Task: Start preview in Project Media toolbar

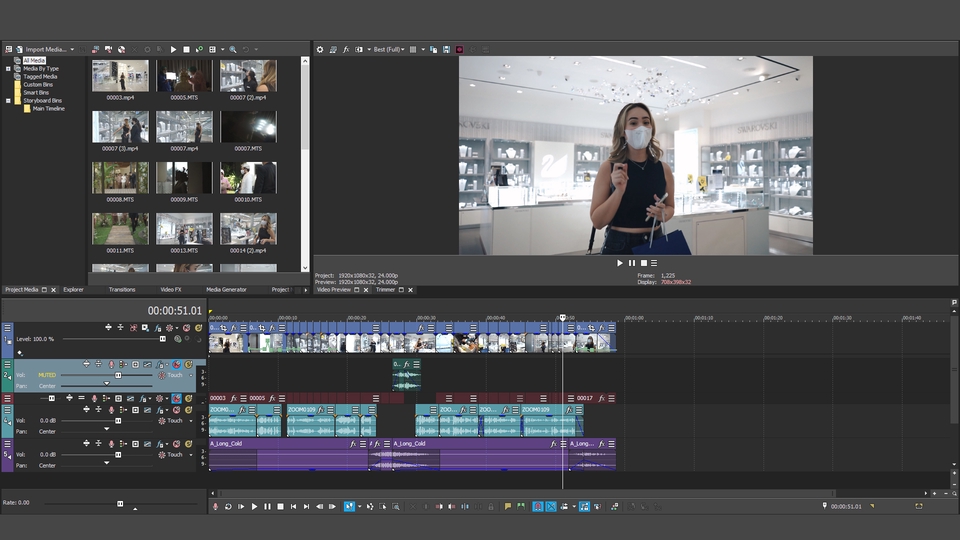Action: pyautogui.click(x=173, y=50)
